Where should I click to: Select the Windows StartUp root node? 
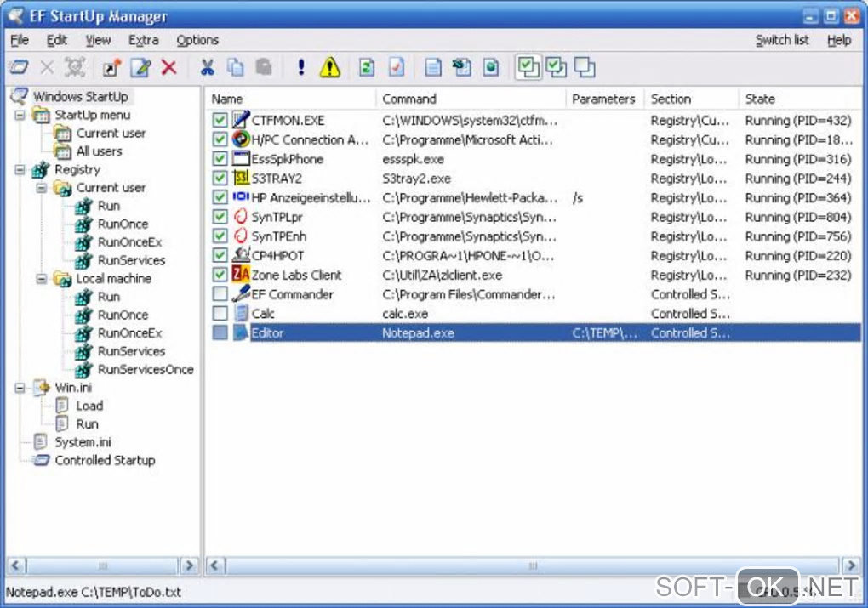pyautogui.click(x=80, y=96)
